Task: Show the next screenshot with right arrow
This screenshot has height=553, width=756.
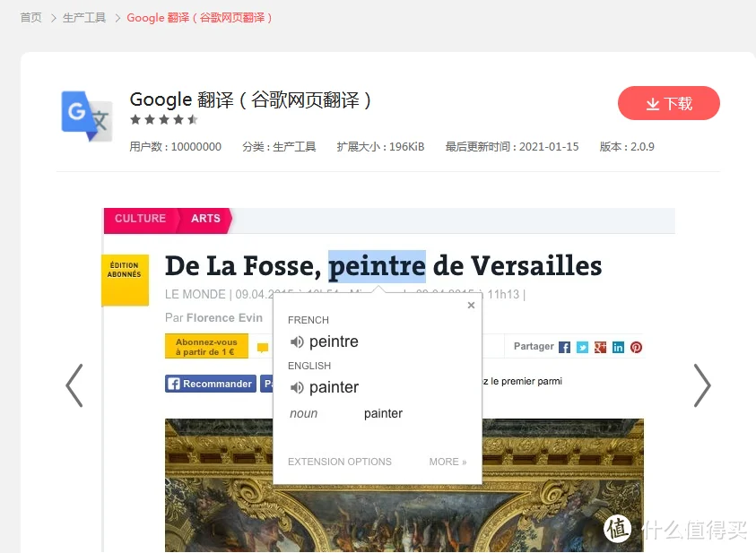Action: (x=702, y=385)
